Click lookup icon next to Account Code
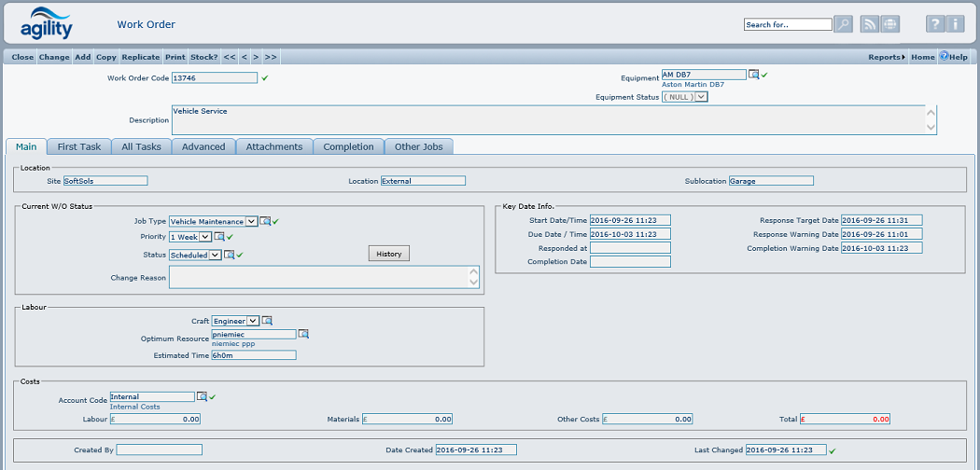The height and width of the screenshot is (470, 980). pos(202,397)
